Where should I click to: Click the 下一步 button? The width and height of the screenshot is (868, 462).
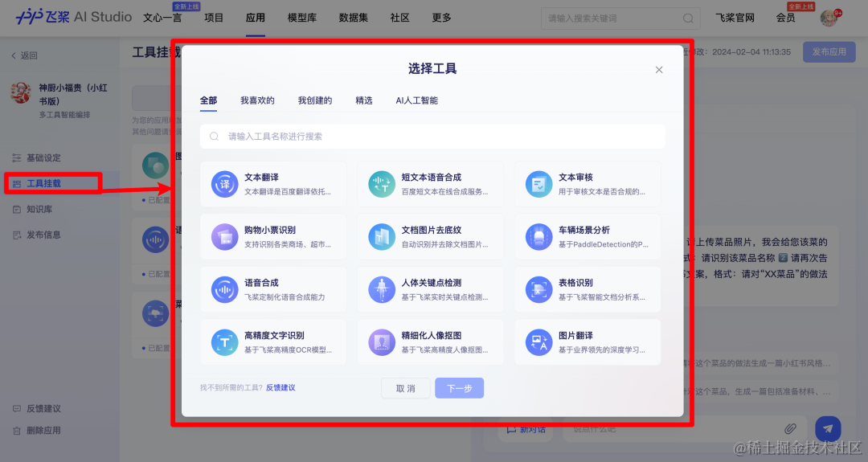(x=460, y=388)
